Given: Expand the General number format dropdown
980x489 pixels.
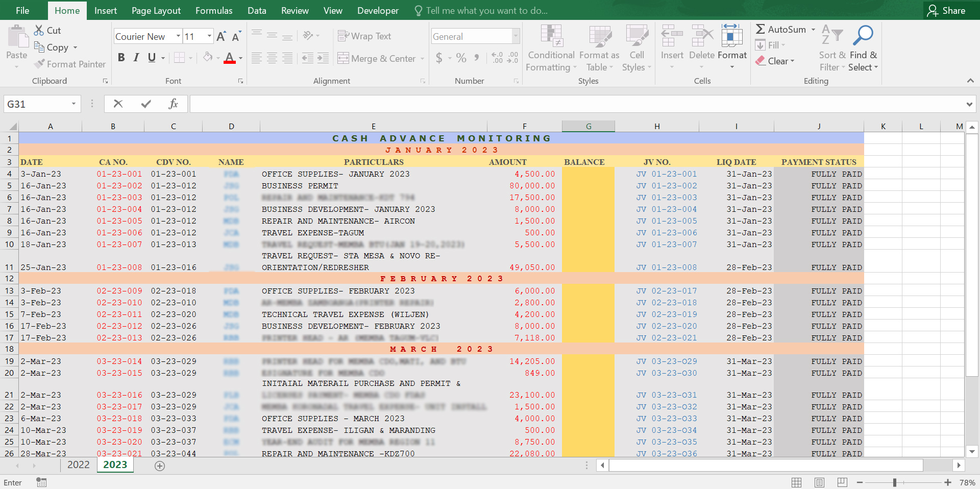Looking at the screenshot, I should [x=516, y=36].
